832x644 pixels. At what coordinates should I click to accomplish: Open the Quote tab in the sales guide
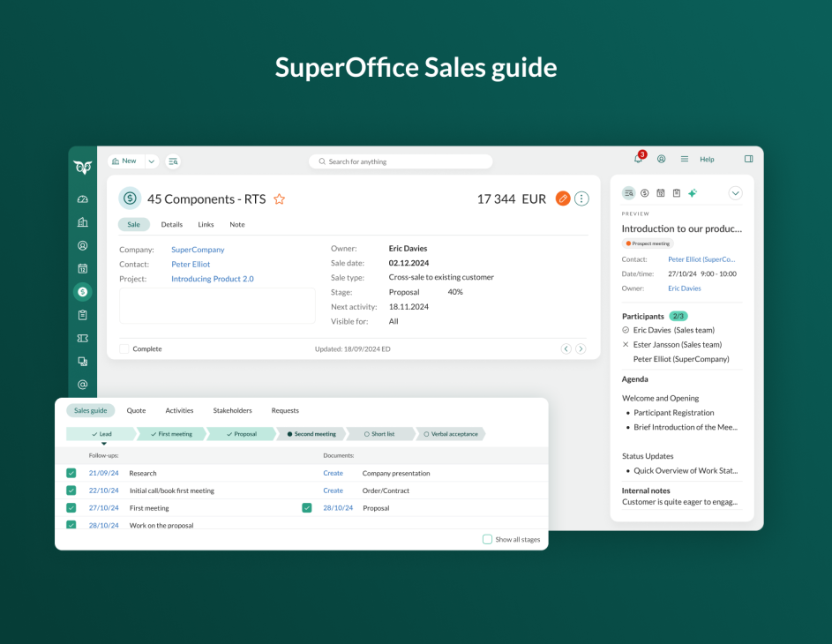(x=136, y=410)
